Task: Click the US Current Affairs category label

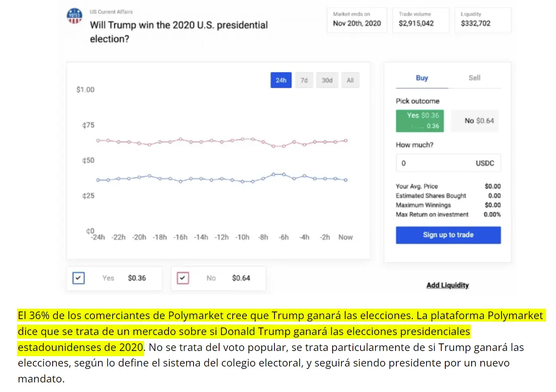Action: pyautogui.click(x=111, y=12)
